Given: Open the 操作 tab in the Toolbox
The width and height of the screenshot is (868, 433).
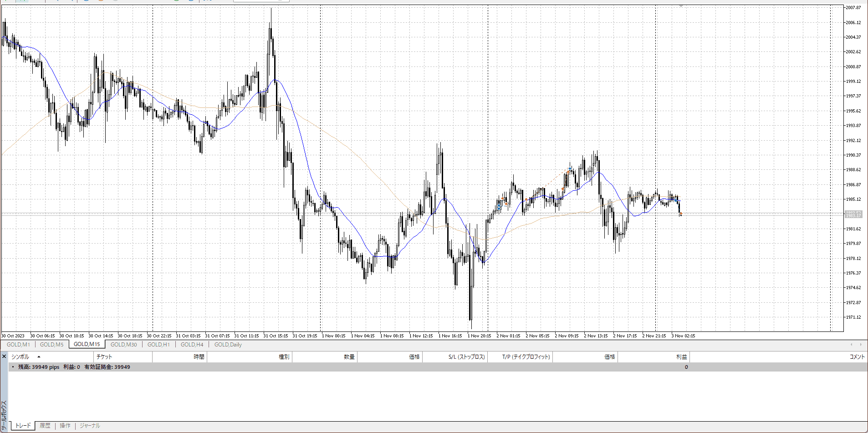Looking at the screenshot, I should point(65,426).
